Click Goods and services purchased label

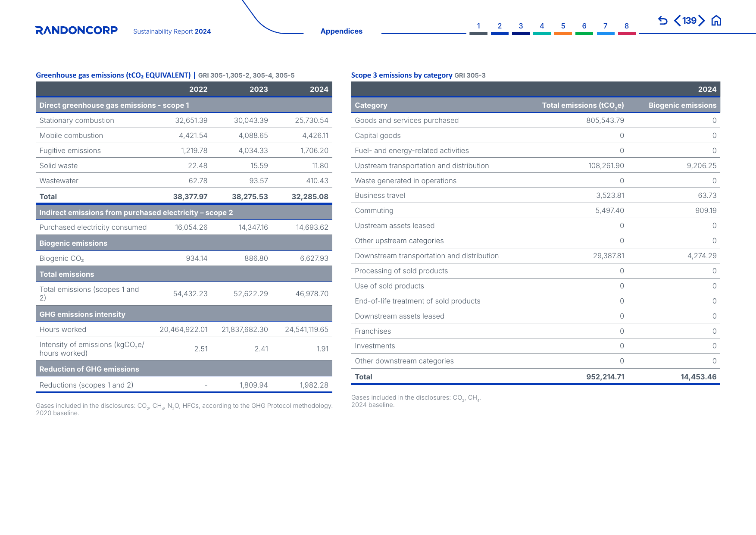pyautogui.click(x=406, y=120)
